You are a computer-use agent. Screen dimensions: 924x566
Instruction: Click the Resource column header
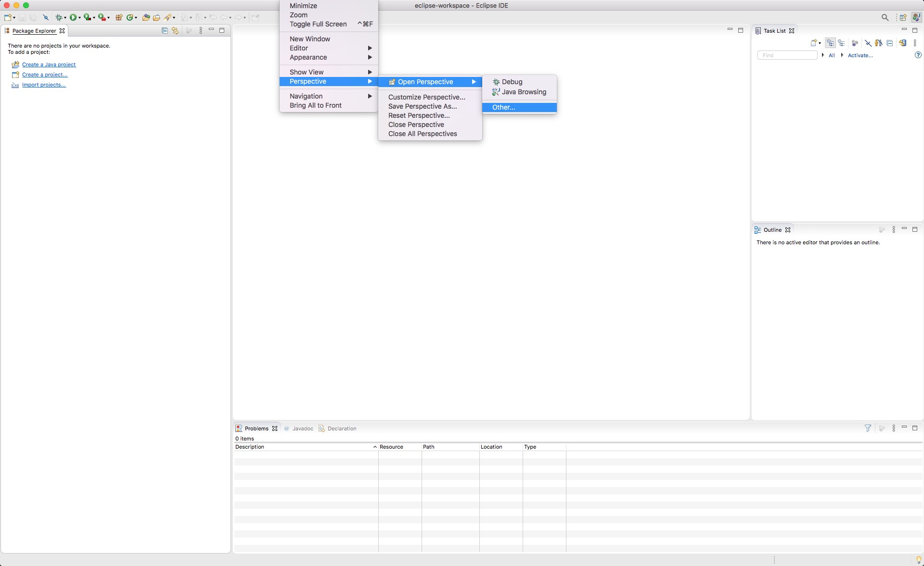point(400,447)
